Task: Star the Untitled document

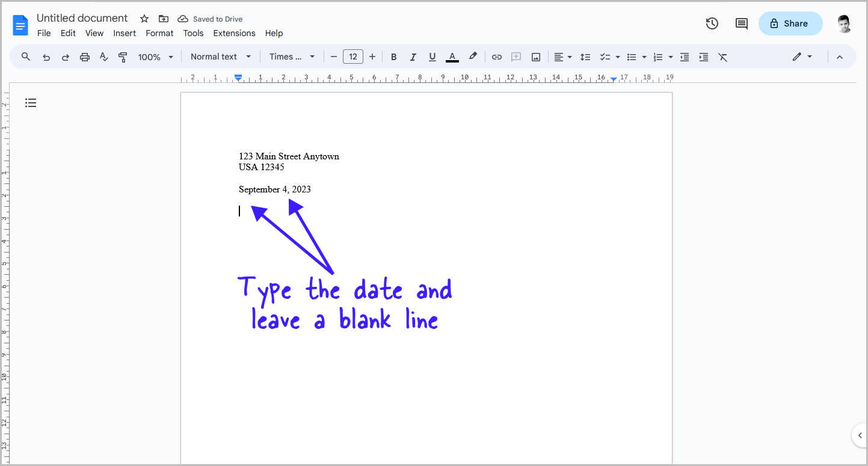Action: tap(144, 19)
